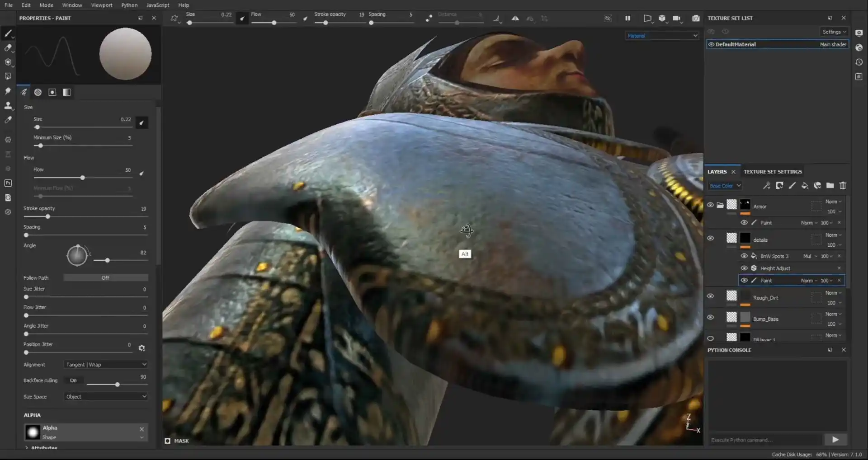Viewport: 868px width, 460px height.
Task: Open the Base Color channel dropdown
Action: pos(725,186)
